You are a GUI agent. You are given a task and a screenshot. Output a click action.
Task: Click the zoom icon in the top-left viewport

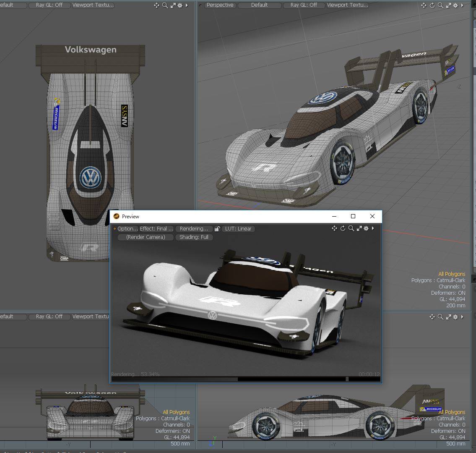click(165, 5)
